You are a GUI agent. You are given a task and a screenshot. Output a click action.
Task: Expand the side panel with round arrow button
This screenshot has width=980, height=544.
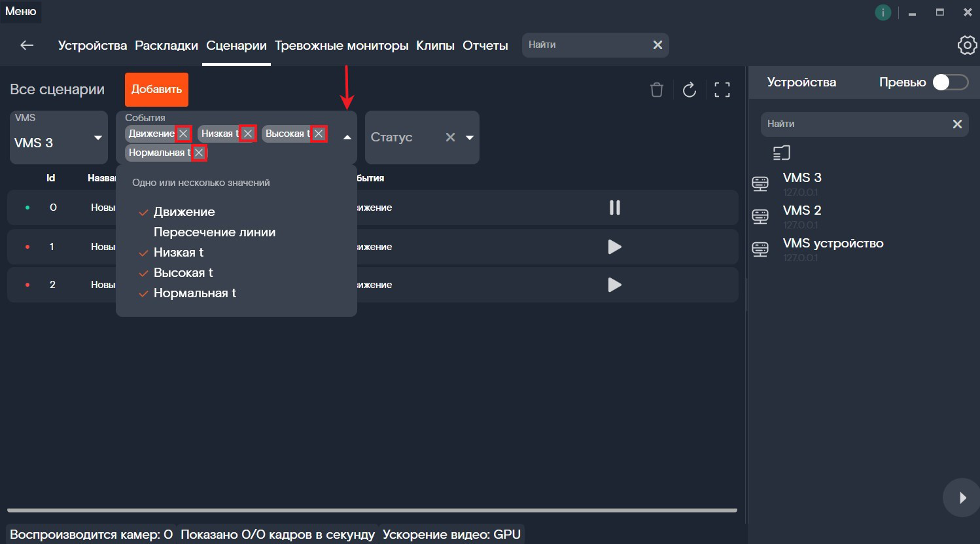962,498
